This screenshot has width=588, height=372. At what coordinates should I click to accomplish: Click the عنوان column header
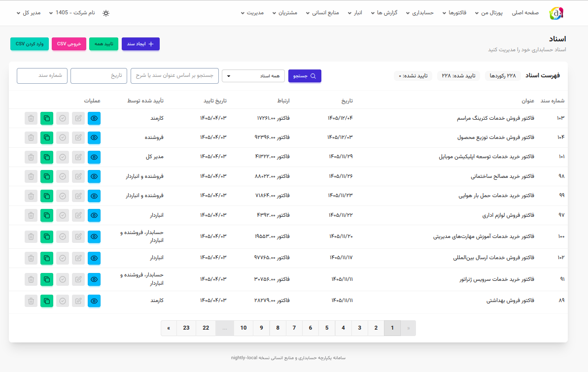click(528, 101)
